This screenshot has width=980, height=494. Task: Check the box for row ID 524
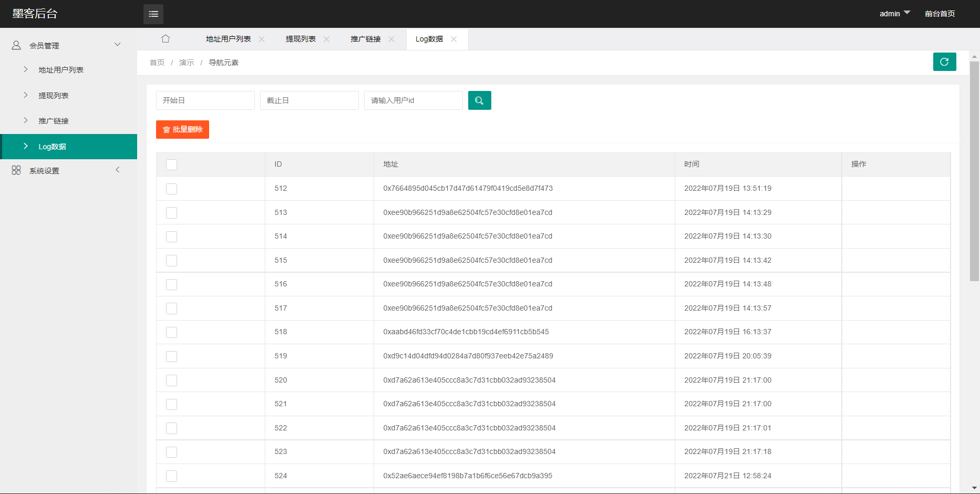pos(171,476)
